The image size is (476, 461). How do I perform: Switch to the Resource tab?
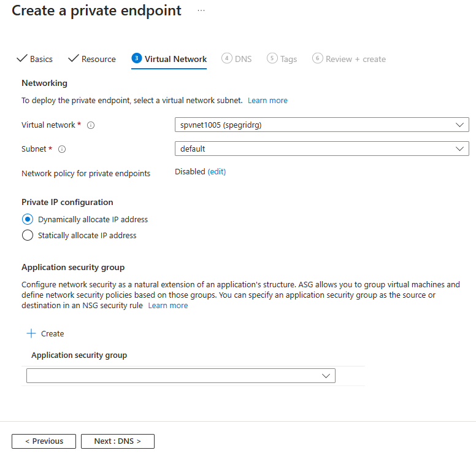click(98, 59)
